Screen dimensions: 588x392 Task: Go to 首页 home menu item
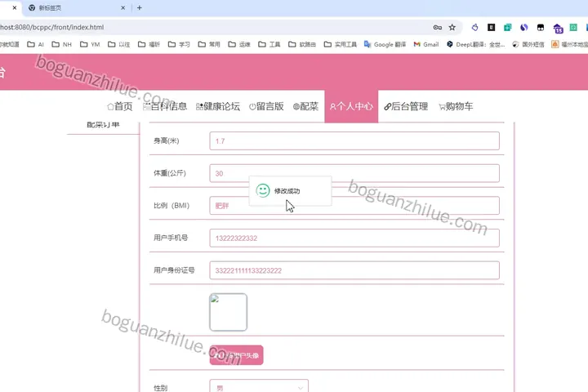pos(119,106)
